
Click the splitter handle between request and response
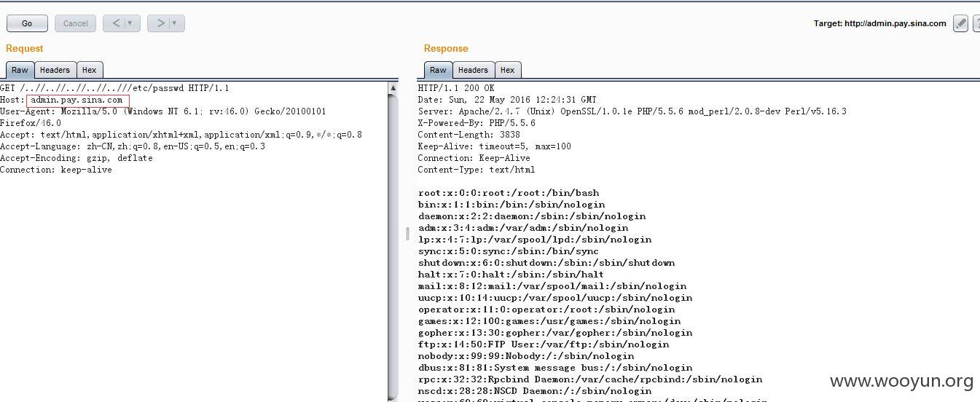pyautogui.click(x=407, y=234)
